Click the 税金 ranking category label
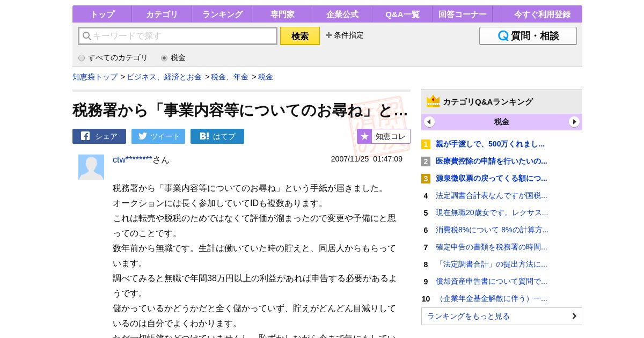 502,122
